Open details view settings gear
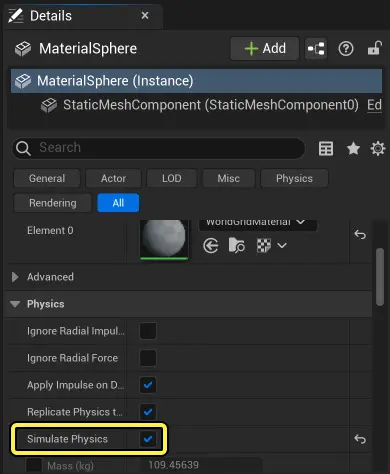The height and width of the screenshot is (474, 390). 378,148
